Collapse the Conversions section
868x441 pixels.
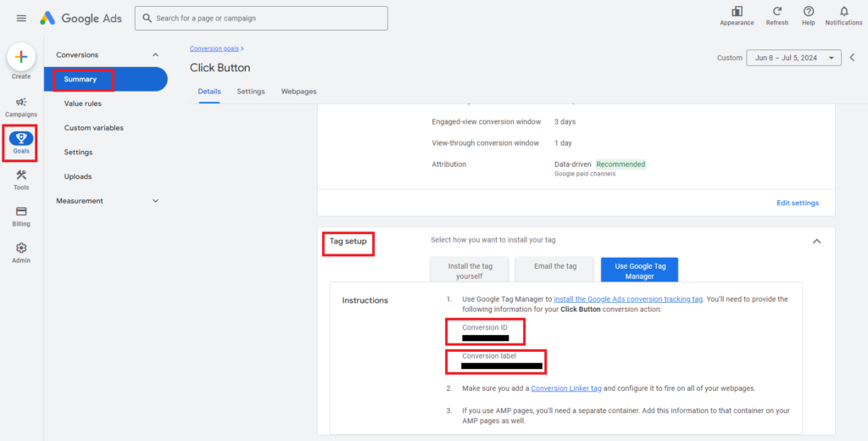pos(156,55)
